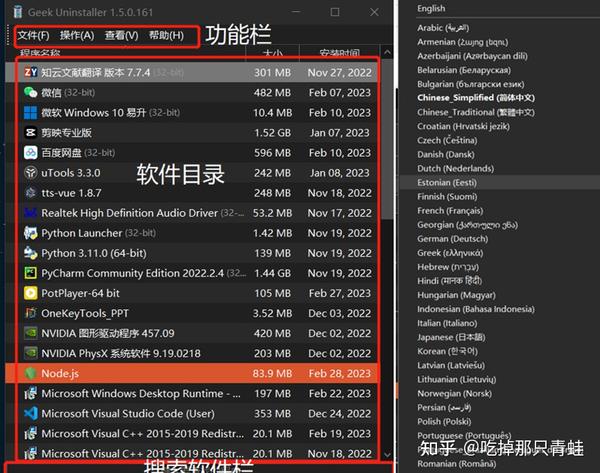Click the Python Launcher icon
The image size is (600, 473).
[x=31, y=233]
